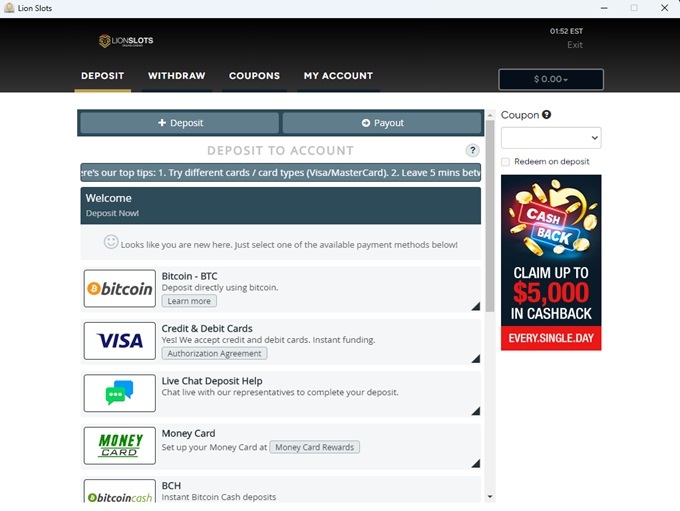Click the Coupon help info icon
680x511 pixels.
coord(546,115)
